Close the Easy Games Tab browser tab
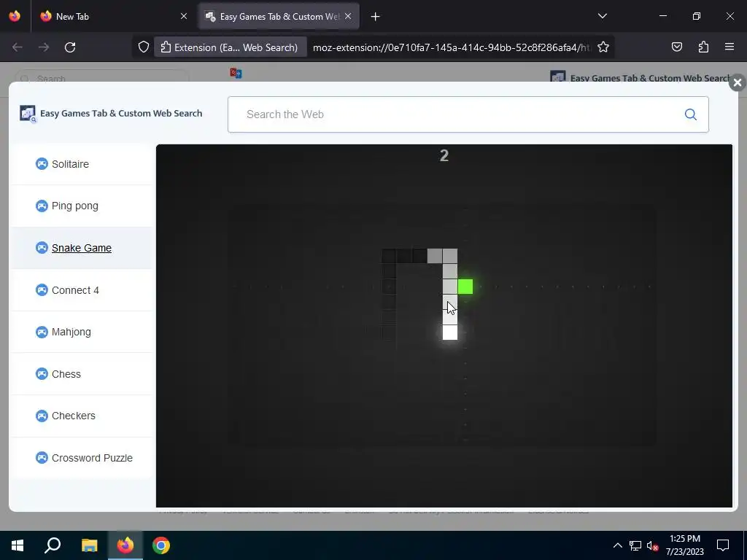The width and height of the screenshot is (747, 560). point(348,16)
